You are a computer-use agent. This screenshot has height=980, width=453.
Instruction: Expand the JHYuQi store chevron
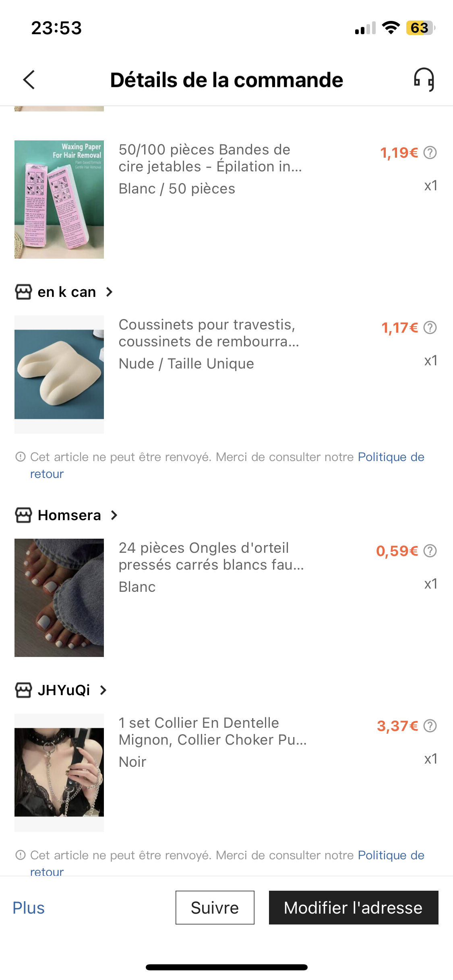pos(103,690)
